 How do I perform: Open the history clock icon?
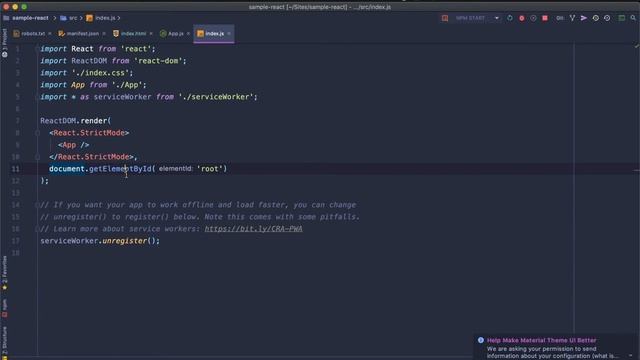point(596,18)
